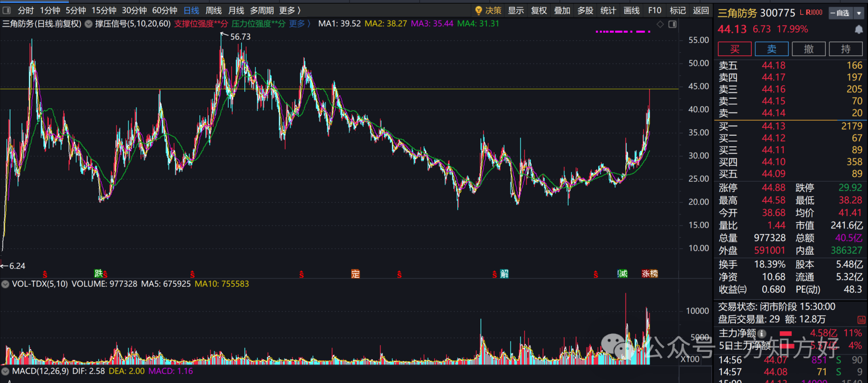Open the indicator dropdown beside 三角防务(日线.前复权)
Screen dimensions: 868x383
tap(88, 24)
